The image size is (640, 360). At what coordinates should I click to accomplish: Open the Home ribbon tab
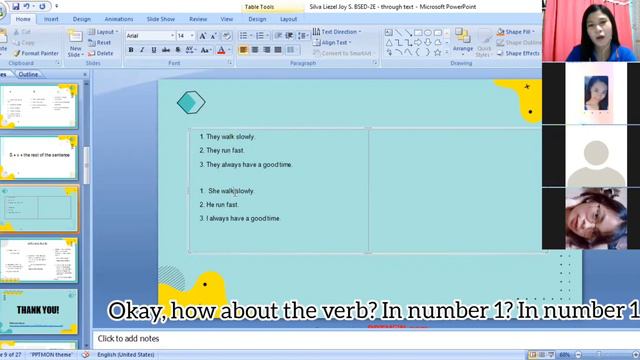[23, 19]
